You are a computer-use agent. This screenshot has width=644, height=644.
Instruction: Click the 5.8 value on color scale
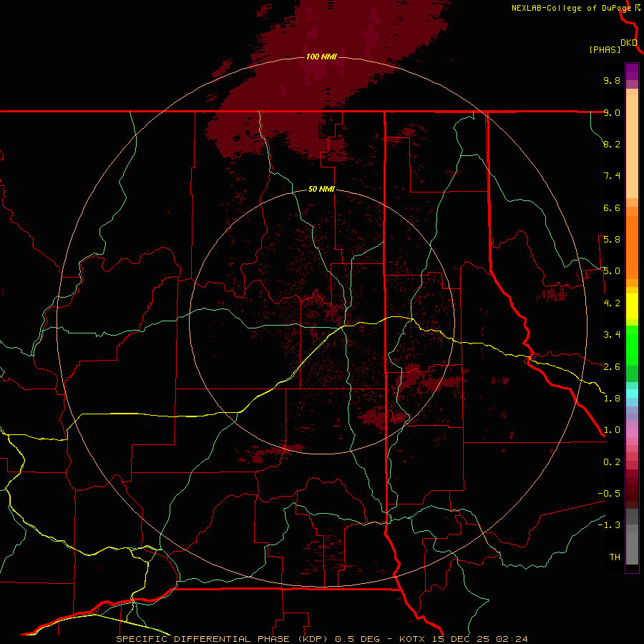coord(612,240)
